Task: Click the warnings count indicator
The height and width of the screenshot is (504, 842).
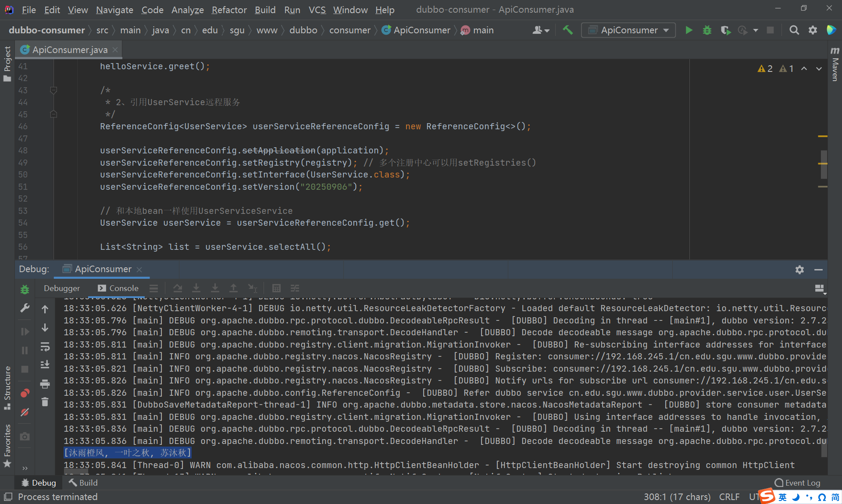Action: pyautogui.click(x=765, y=69)
